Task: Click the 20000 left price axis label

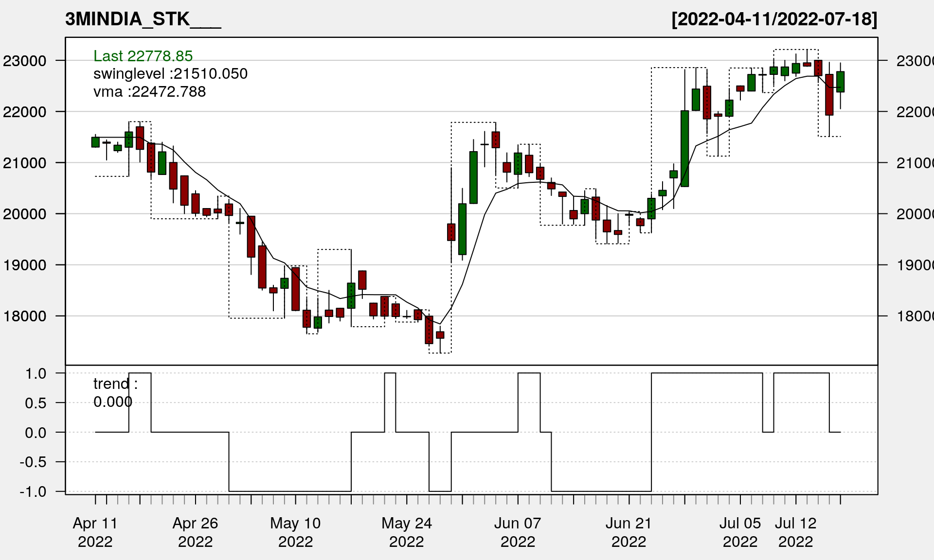Action: click(x=25, y=214)
